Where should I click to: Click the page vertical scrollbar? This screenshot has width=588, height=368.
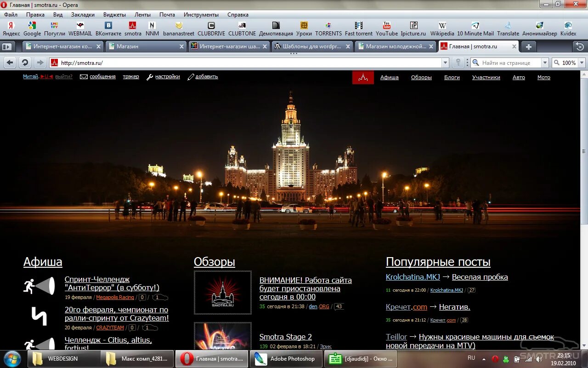584,152
